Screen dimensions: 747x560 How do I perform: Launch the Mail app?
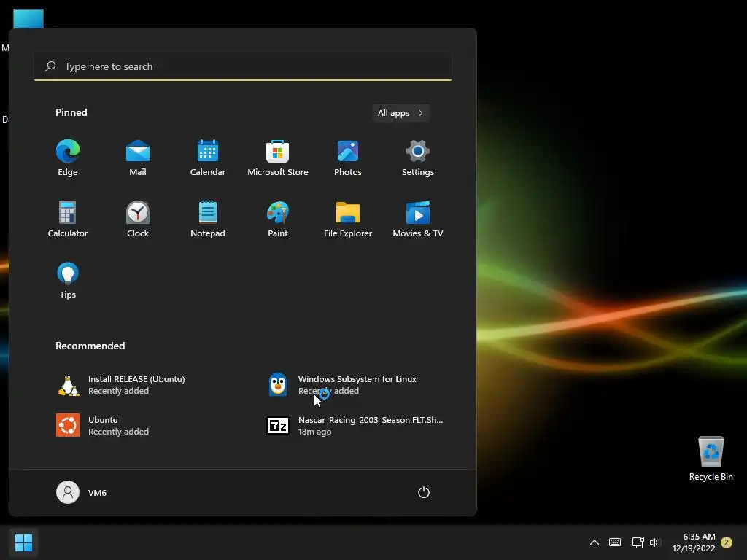pyautogui.click(x=138, y=158)
